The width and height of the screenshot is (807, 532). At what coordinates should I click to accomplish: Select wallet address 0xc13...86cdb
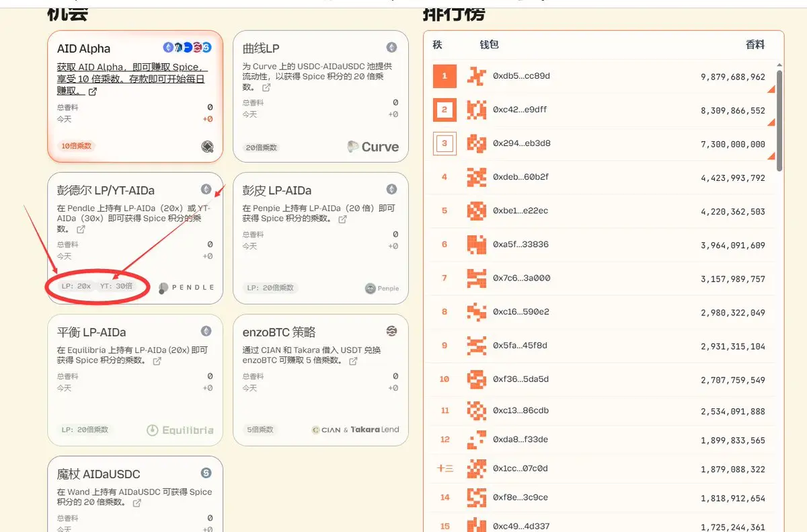click(x=521, y=410)
